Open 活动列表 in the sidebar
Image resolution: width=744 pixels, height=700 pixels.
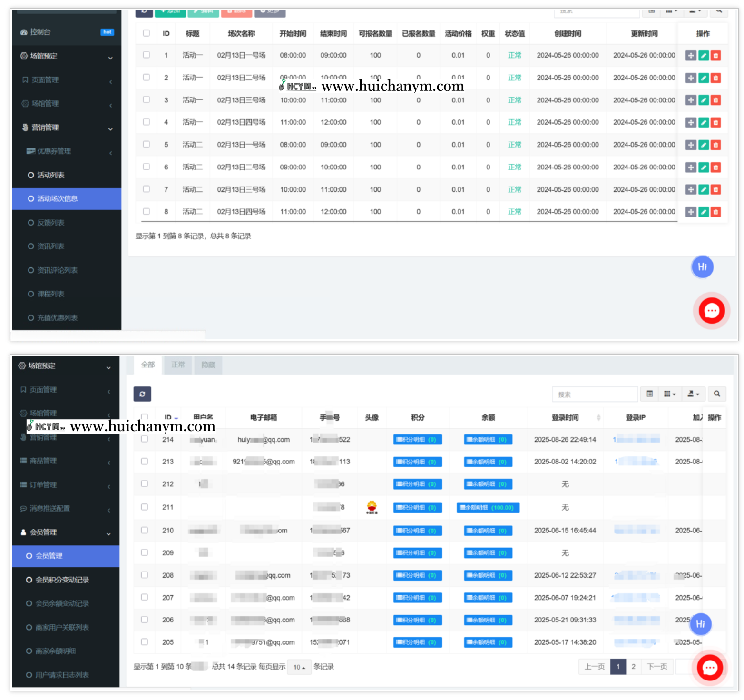point(51,175)
